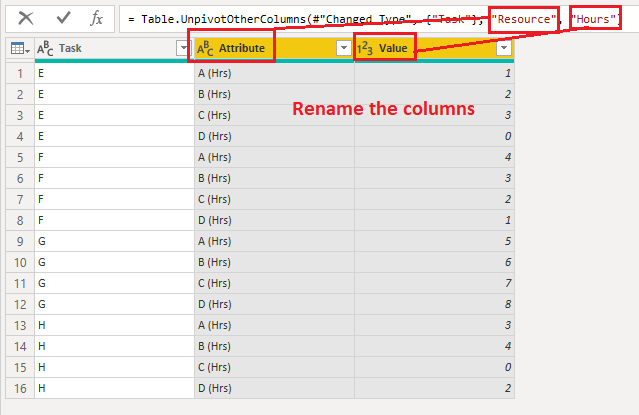Click Task cell E in row 1
This screenshot has width=639, height=415.
pos(115,73)
